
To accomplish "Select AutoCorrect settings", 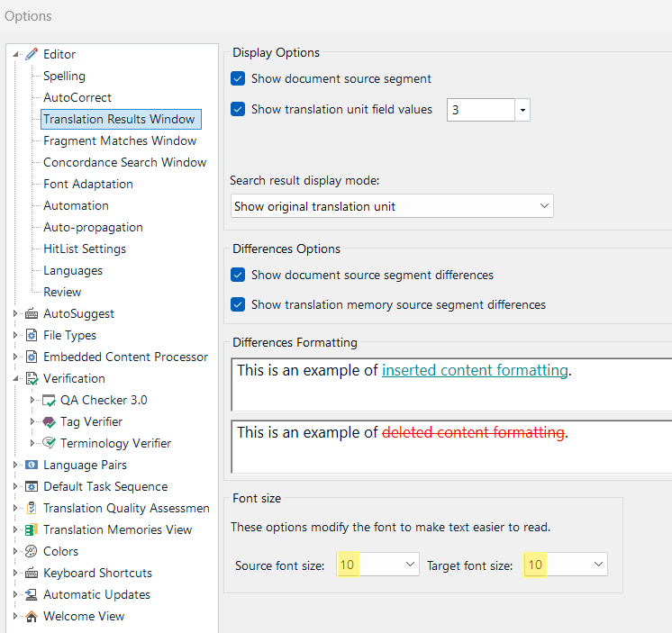I will coord(77,97).
